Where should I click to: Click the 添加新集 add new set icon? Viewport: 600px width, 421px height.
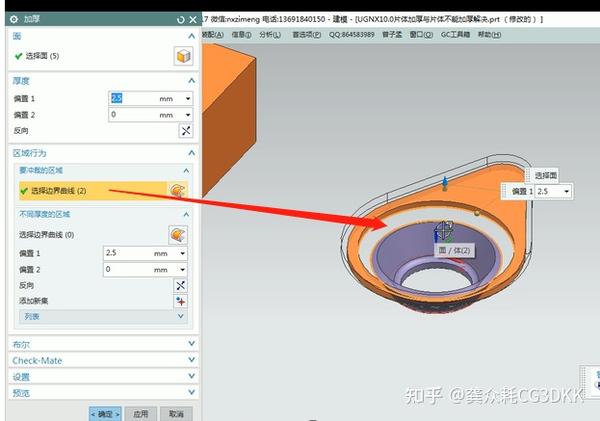pos(181,301)
